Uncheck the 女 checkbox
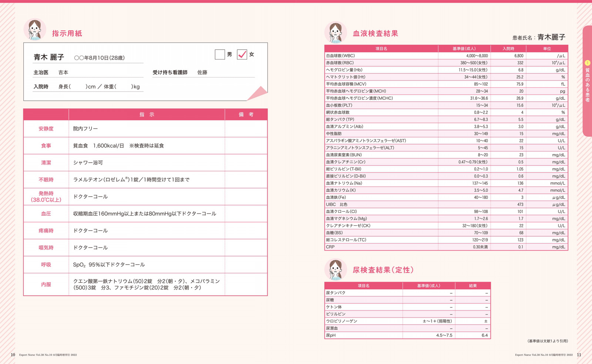 click(242, 54)
